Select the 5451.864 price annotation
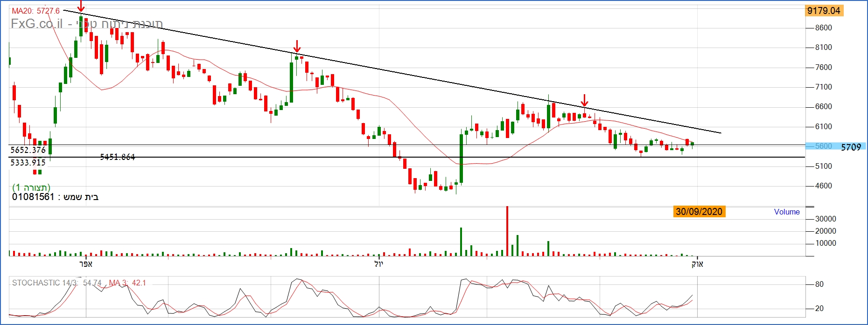The width and height of the screenshot is (868, 325). click(118, 157)
